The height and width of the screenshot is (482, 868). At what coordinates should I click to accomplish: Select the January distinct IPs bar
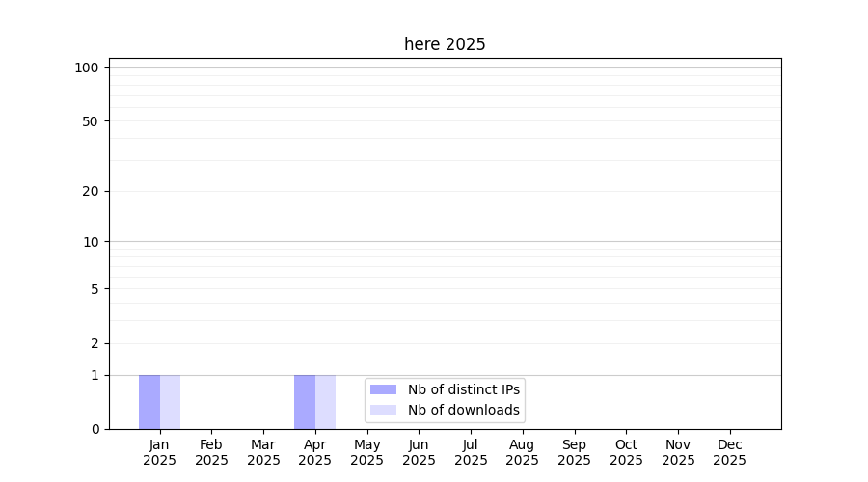(x=149, y=402)
